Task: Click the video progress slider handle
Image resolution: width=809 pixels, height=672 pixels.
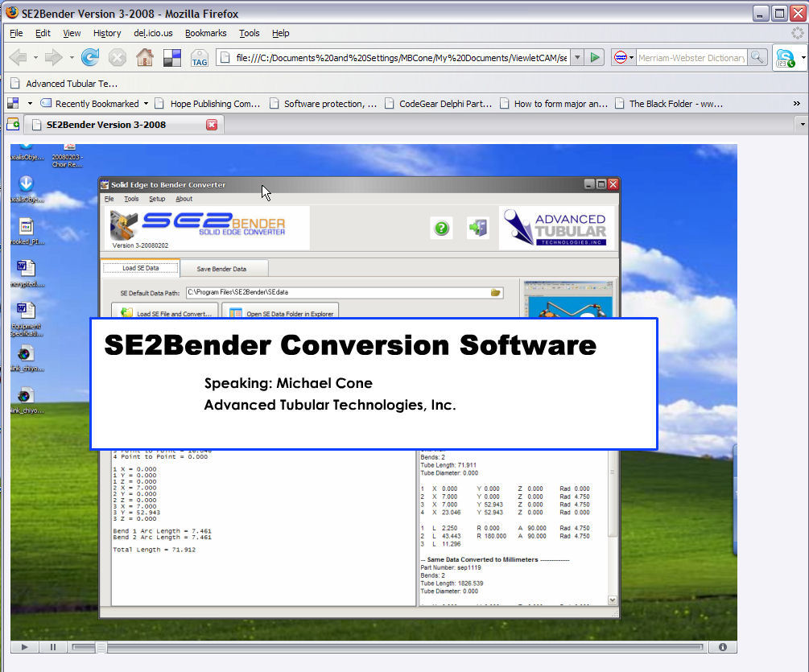Action: pos(101,646)
